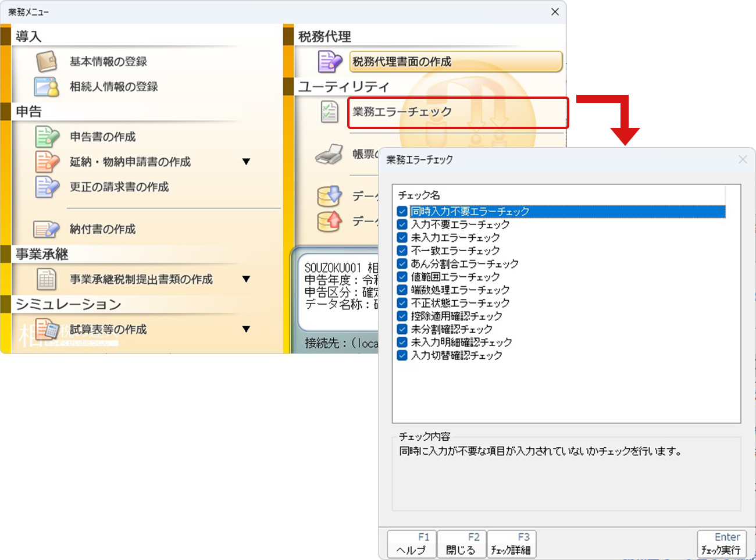Image resolution: width=756 pixels, height=560 pixels.
Task: Click the 申告書の作成 green document icon
Action: (x=47, y=137)
